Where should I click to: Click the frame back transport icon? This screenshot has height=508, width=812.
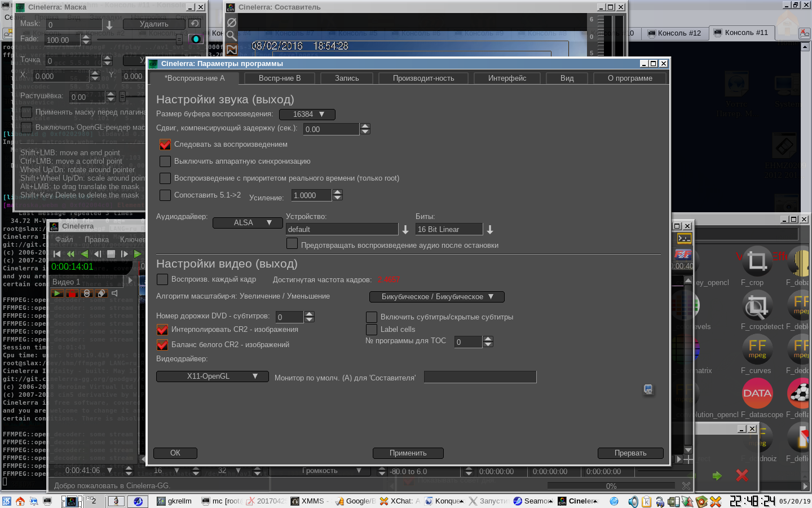click(98, 254)
